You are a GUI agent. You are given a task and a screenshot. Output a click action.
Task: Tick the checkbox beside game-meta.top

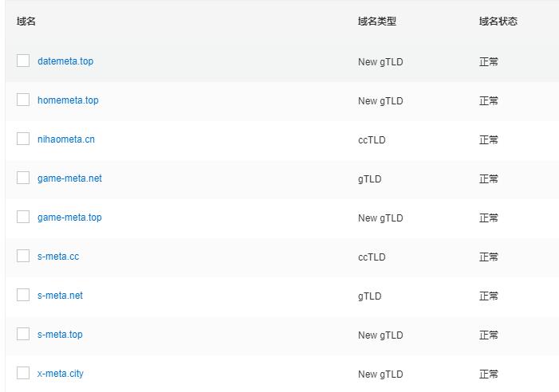click(23, 217)
